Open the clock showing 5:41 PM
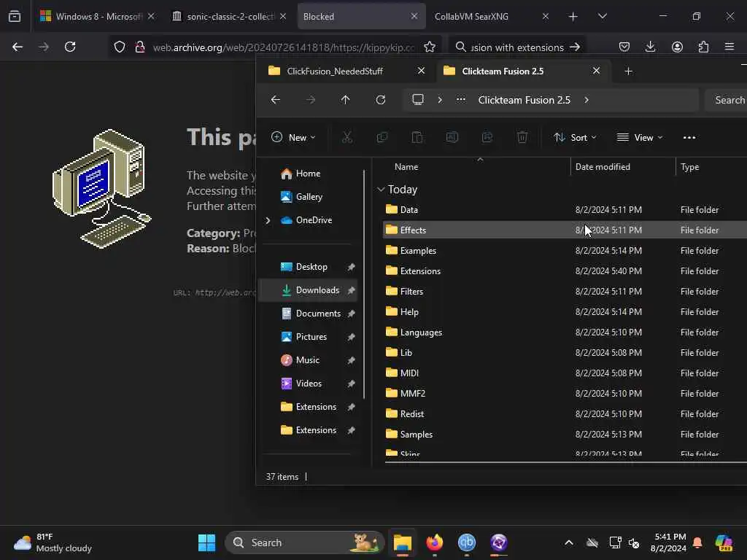Screen dimensions: 747x560 [x=669, y=542]
